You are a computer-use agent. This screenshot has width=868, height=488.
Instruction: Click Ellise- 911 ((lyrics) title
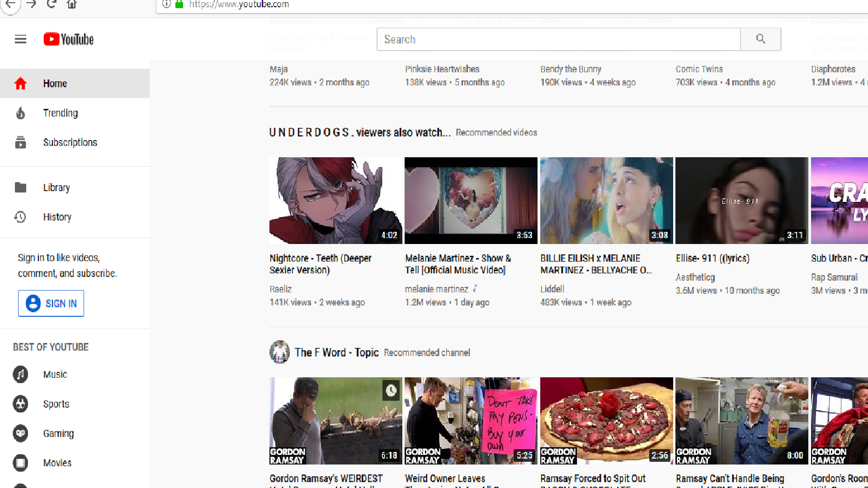pyautogui.click(x=712, y=258)
